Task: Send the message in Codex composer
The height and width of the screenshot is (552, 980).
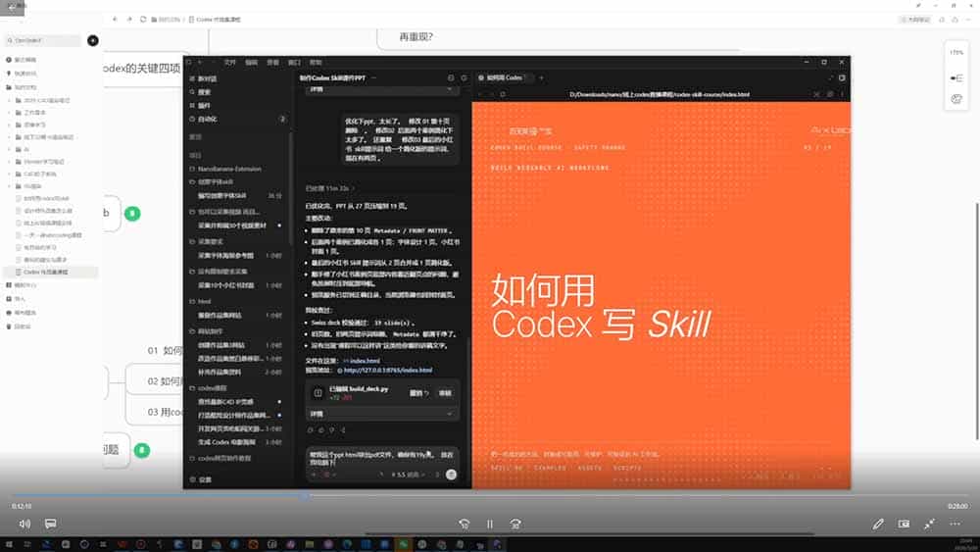Action: [x=451, y=475]
